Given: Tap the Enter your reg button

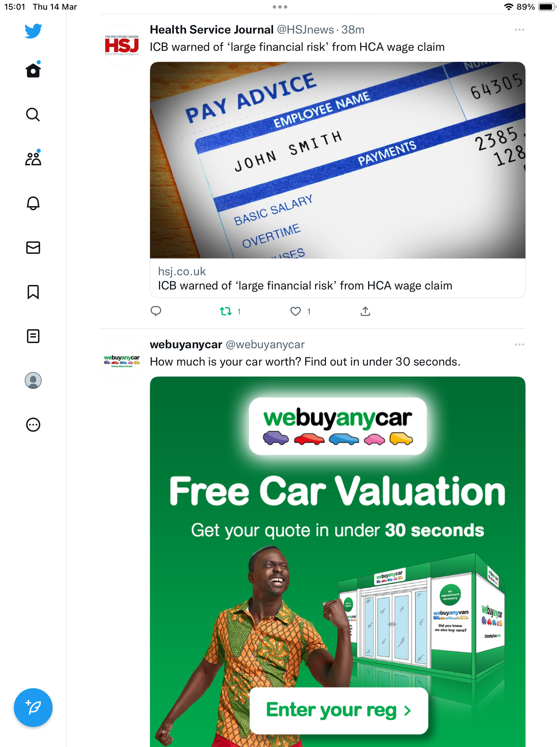Looking at the screenshot, I should [339, 710].
